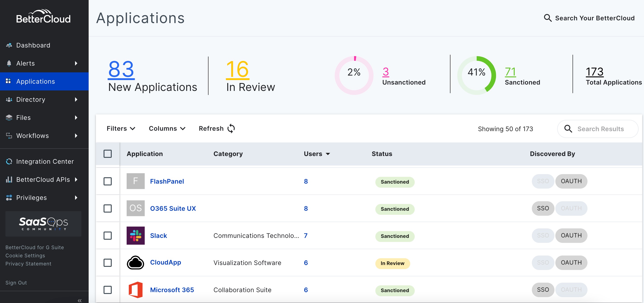
Task: Click the Refresh circular arrows icon
Action: point(231,128)
